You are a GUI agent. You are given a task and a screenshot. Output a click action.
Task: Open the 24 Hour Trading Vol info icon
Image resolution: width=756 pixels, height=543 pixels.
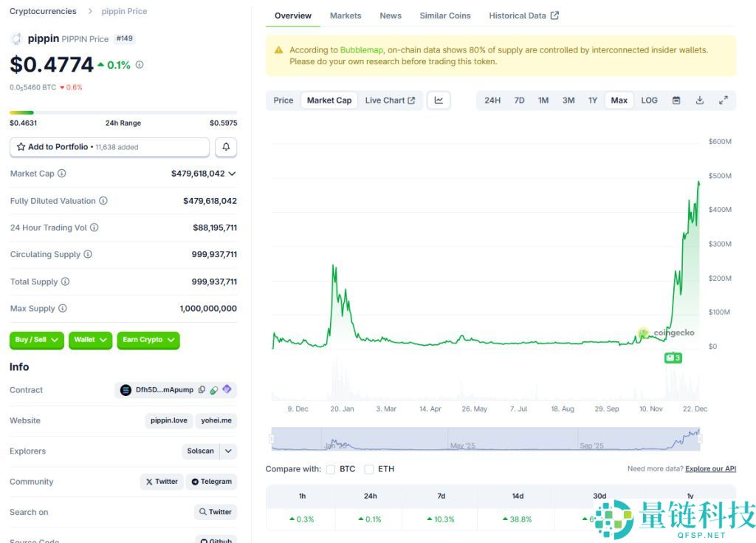tap(94, 228)
